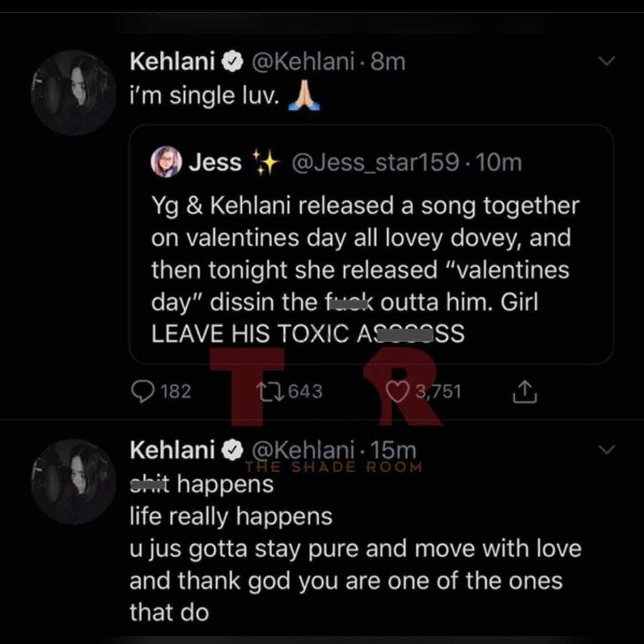Image resolution: width=644 pixels, height=644 pixels.
Task: Click the reply icon showing 182 comments
Action: click(x=142, y=391)
